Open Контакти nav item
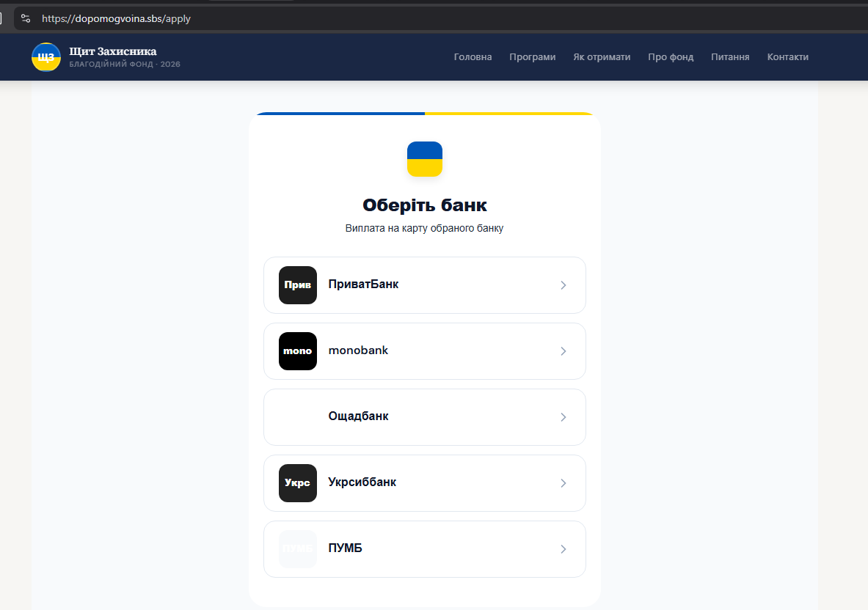868x610 pixels. click(788, 57)
